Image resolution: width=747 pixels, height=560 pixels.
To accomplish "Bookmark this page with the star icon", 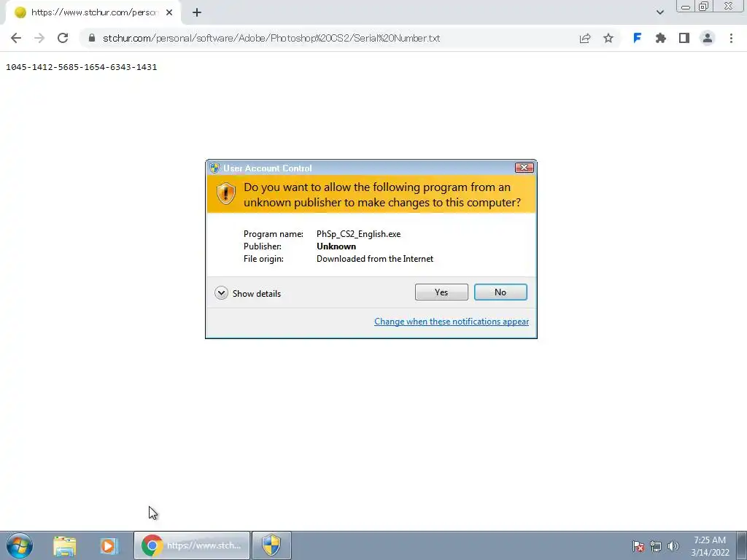I will tap(608, 38).
